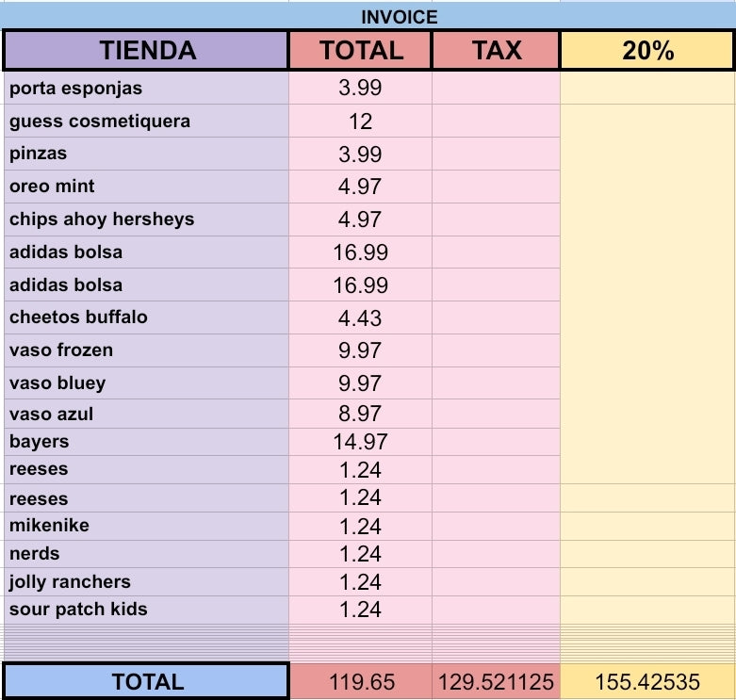Screen dimensions: 736x700
Task: Select the porta esponjas cell
Action: [x=146, y=89]
